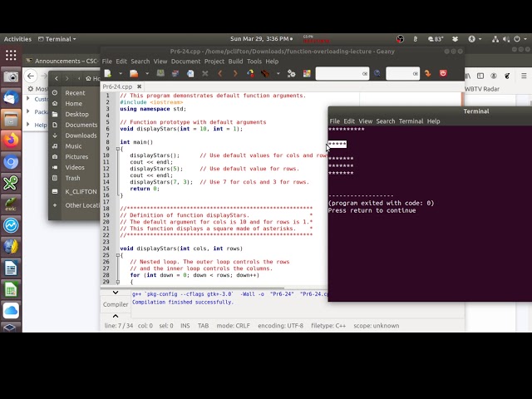This screenshot has height=399, width=532.
Task: Open Desktop in the file manager sidebar
Action: coord(76,115)
